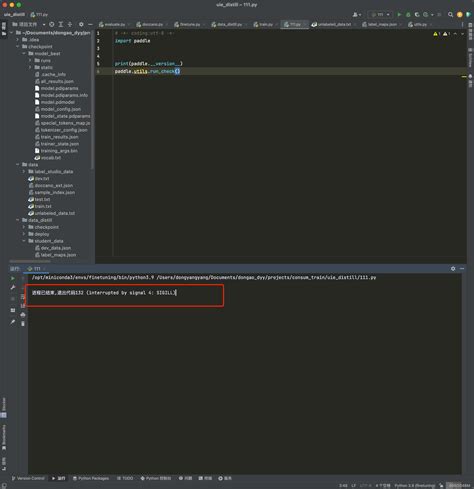Open project panel settings gear
Image resolution: width=474 pixels, height=489 pixels.
81,25
